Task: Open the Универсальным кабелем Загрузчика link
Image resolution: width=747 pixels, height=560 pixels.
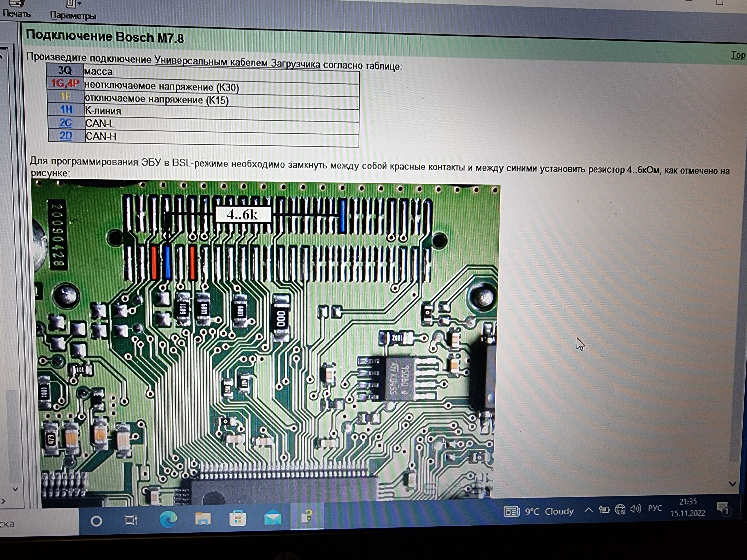Action: click(237, 62)
